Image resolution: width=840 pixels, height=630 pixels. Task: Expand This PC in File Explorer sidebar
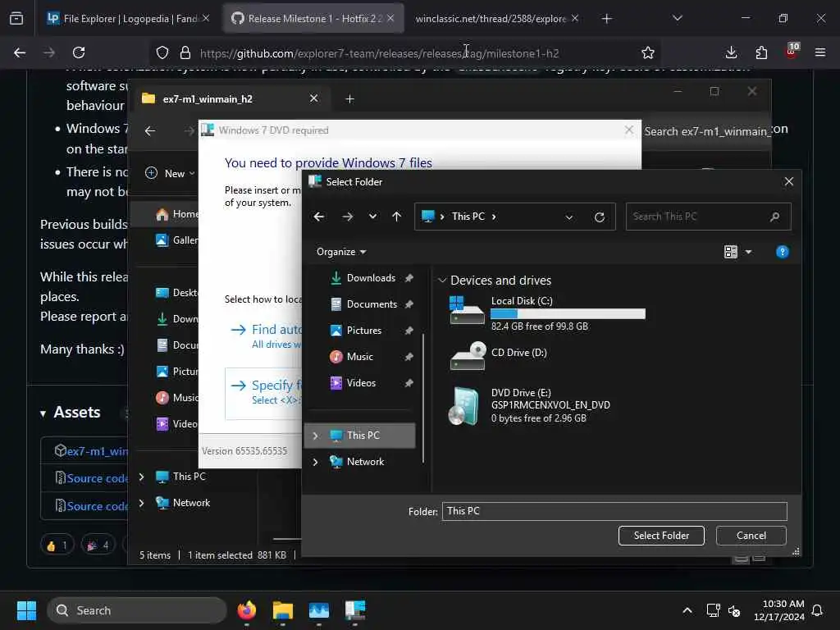pyautogui.click(x=141, y=477)
